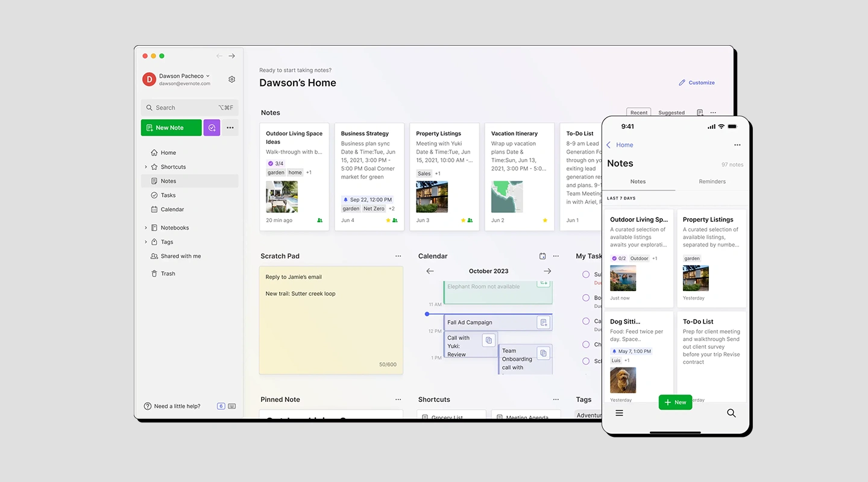This screenshot has width=868, height=482.
Task: Open Trash in the sidebar
Action: [x=189, y=274]
